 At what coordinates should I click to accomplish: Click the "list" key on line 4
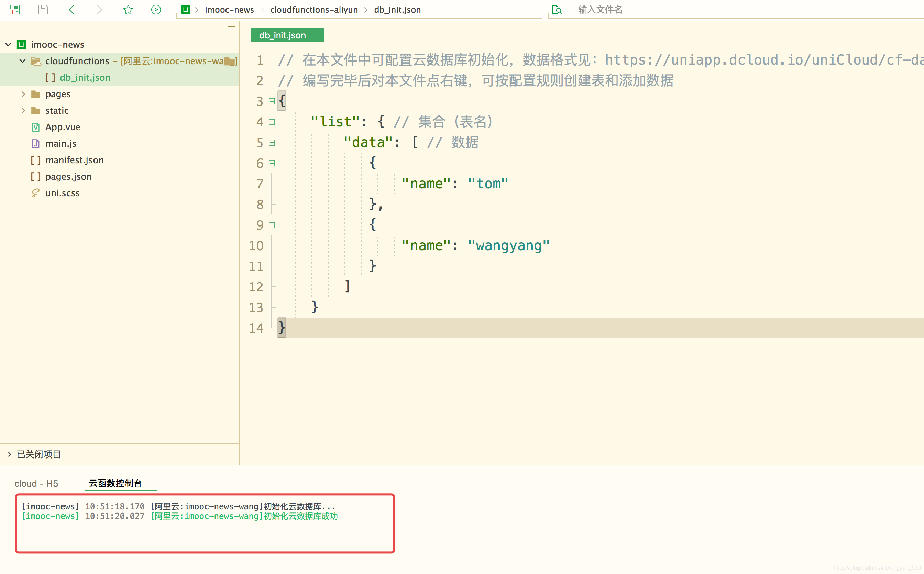(x=335, y=122)
